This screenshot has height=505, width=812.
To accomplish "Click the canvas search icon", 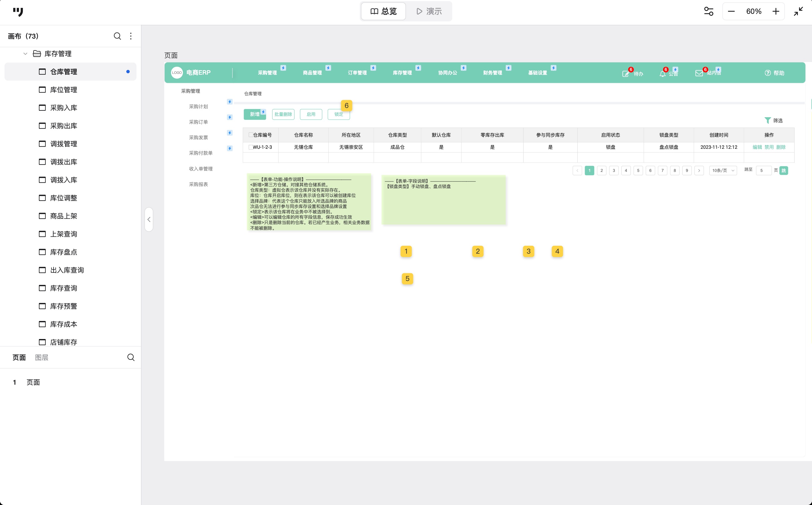I will point(117,36).
